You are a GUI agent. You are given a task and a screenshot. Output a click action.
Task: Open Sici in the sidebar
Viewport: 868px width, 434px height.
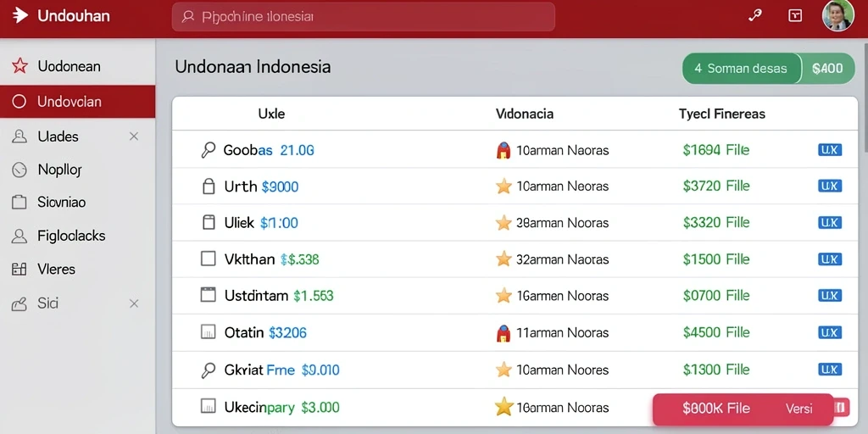[48, 303]
